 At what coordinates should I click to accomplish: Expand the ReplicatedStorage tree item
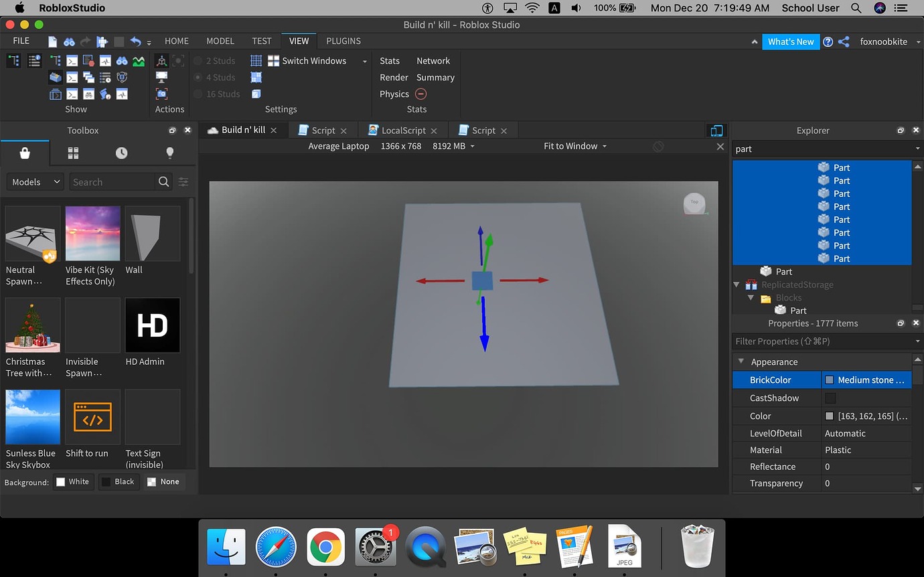(x=737, y=284)
